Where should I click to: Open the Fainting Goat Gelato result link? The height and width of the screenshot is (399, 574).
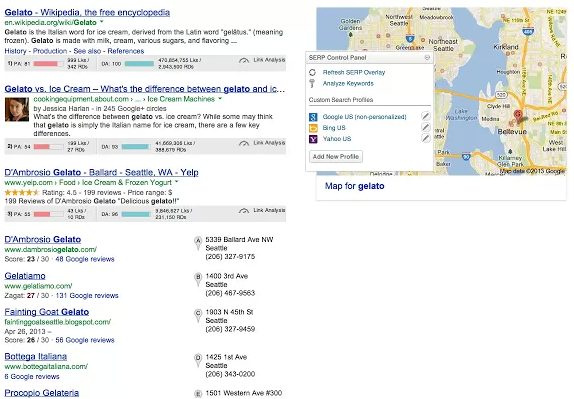[46, 312]
